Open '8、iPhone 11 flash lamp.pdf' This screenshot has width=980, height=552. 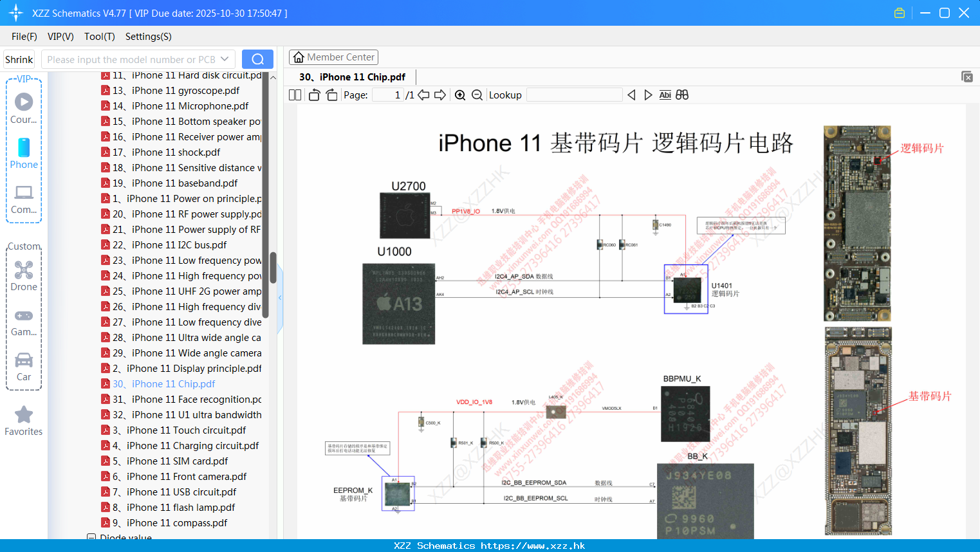tap(168, 508)
